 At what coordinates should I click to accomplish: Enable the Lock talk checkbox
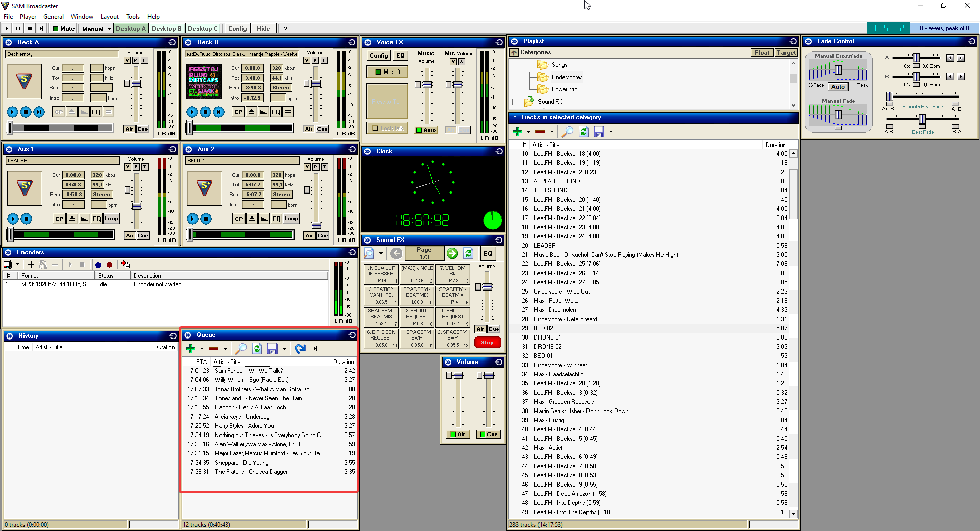pyautogui.click(x=376, y=128)
